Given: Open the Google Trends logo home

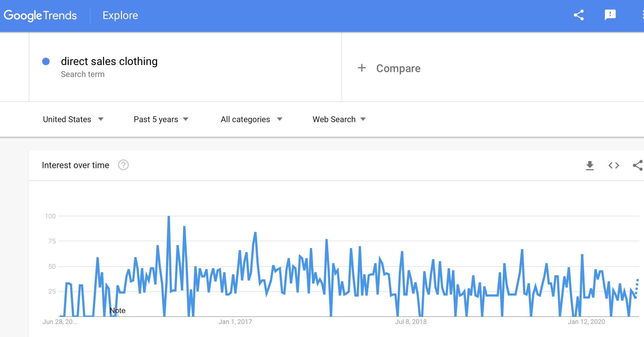Looking at the screenshot, I should coord(40,16).
